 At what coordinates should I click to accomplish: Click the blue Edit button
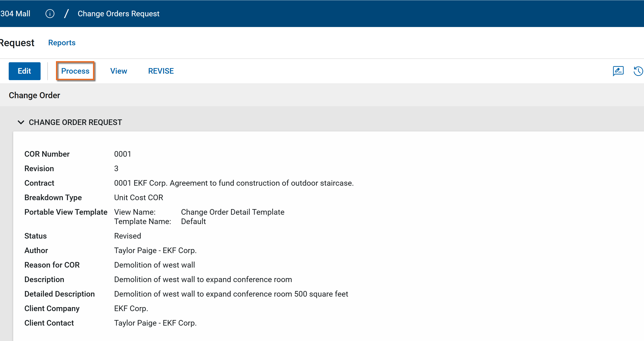(25, 71)
